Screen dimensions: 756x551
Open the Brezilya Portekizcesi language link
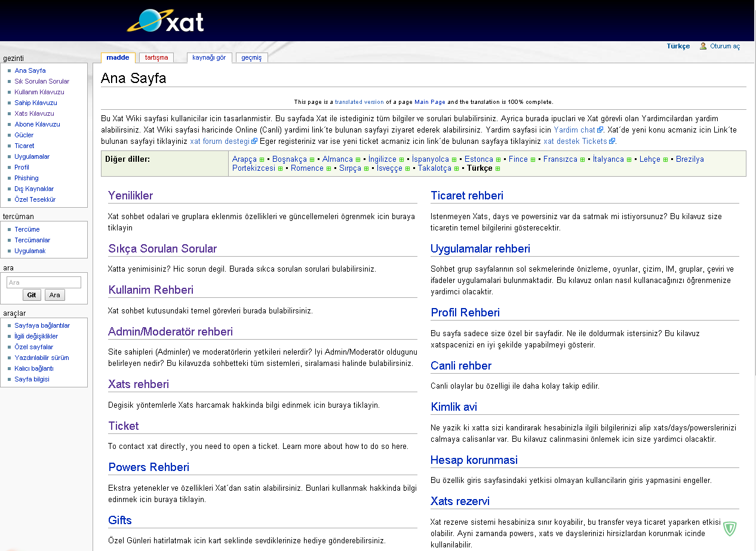point(690,159)
